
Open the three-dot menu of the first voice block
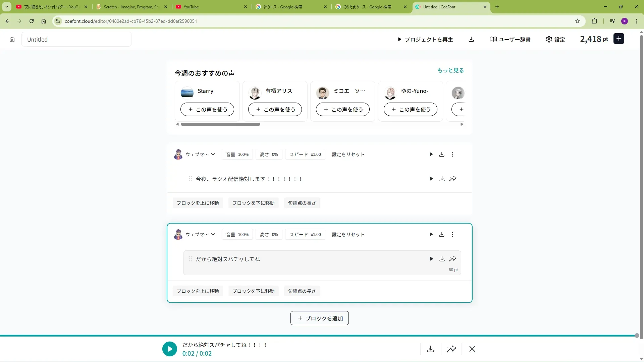(x=452, y=155)
